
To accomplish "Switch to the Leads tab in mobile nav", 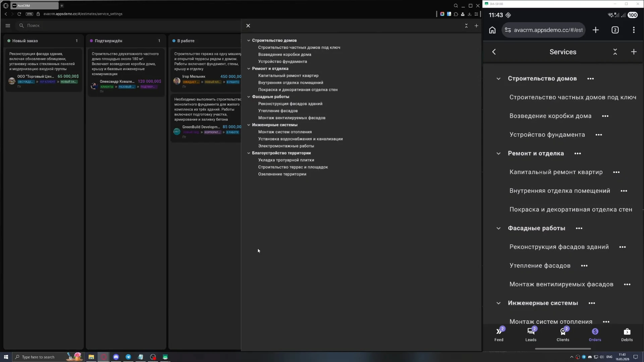I will pos(531,335).
